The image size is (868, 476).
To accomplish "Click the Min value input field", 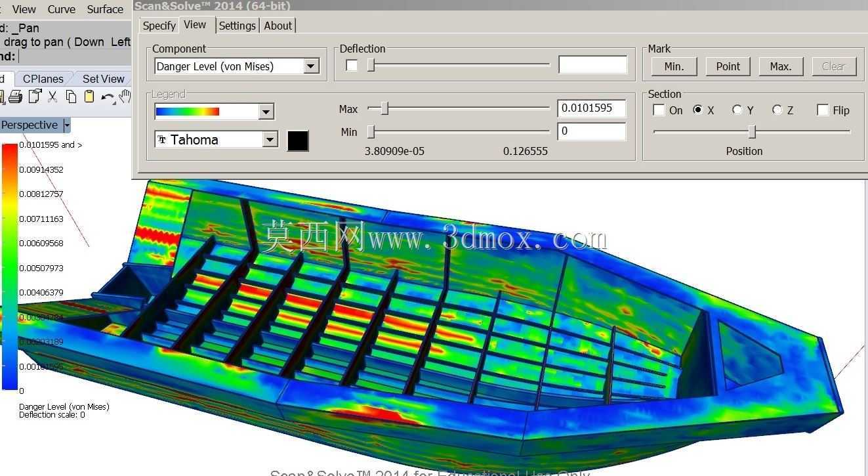I will click(x=591, y=131).
